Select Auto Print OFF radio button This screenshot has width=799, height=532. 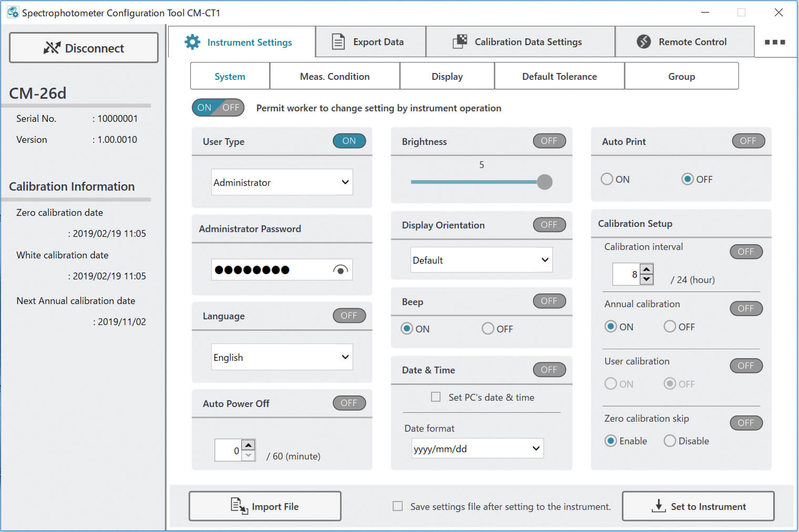click(688, 179)
